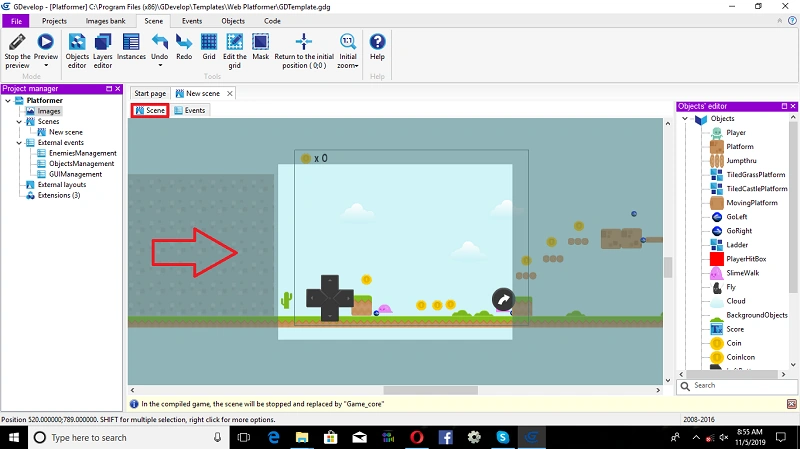Collapse the Objects root in Objects' editor
The height and width of the screenshot is (449, 800).
point(685,118)
